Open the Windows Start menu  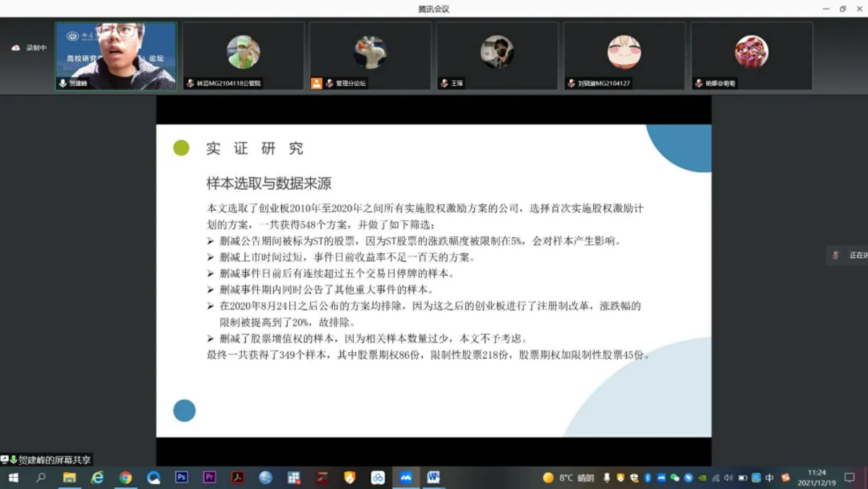pyautogui.click(x=13, y=477)
